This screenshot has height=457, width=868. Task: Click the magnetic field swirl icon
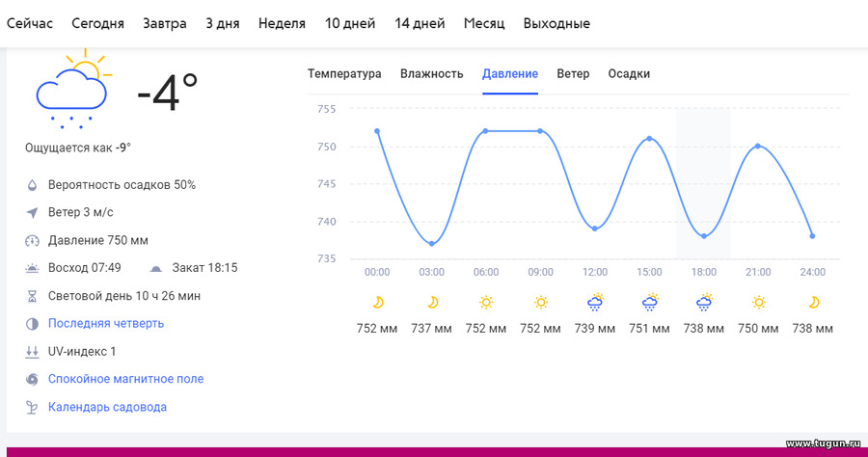pyautogui.click(x=32, y=379)
